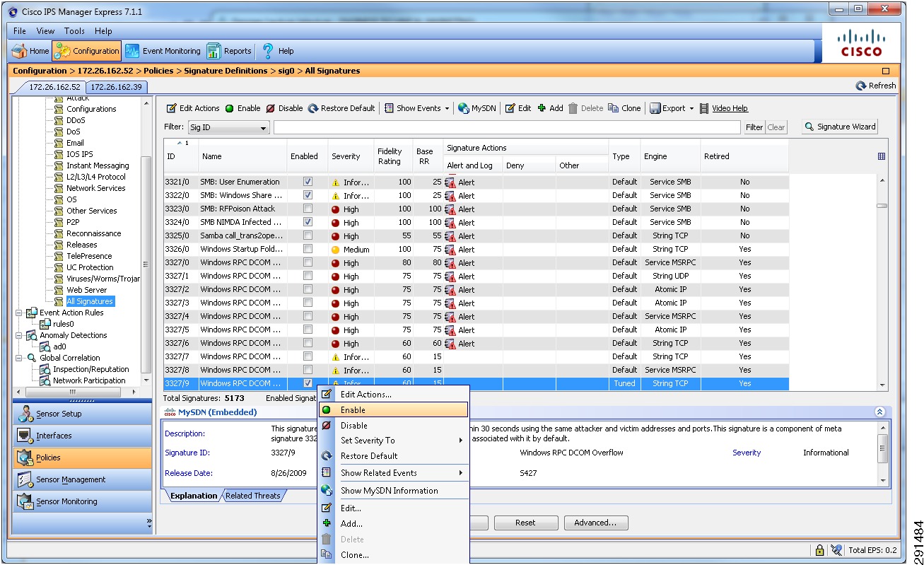Screen dimensions: 924x565
Task: Click the Edit pencil toolbar button
Action: 518,108
